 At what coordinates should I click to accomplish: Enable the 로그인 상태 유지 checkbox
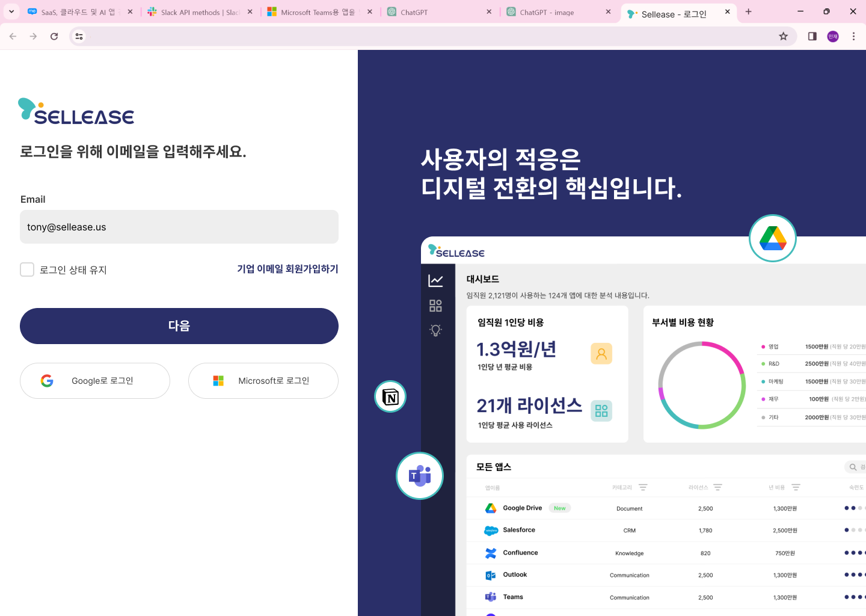click(x=27, y=269)
